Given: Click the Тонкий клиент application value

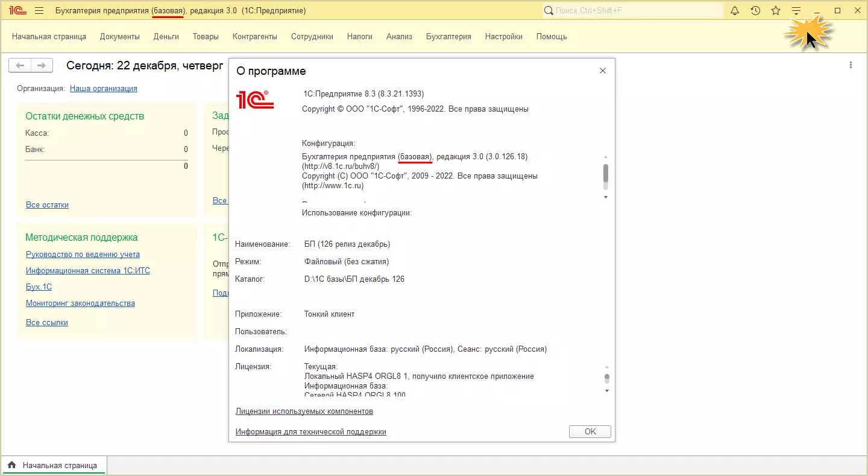Looking at the screenshot, I should point(329,314).
